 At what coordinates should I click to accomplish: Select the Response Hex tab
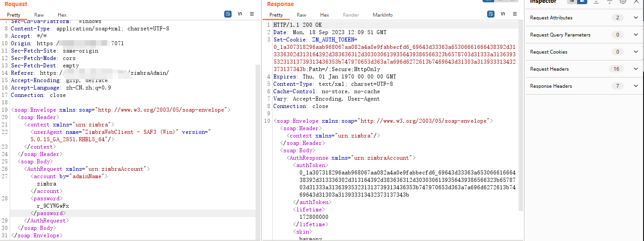click(325, 15)
